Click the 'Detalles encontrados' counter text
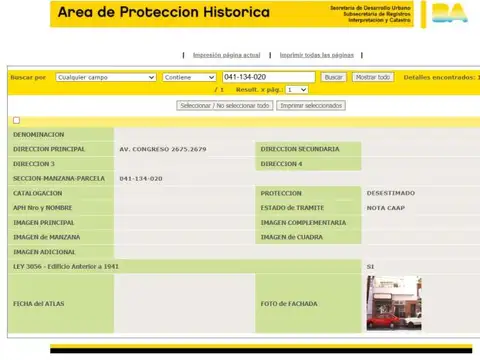Image resolution: width=480 pixels, height=360 pixels. (441, 78)
